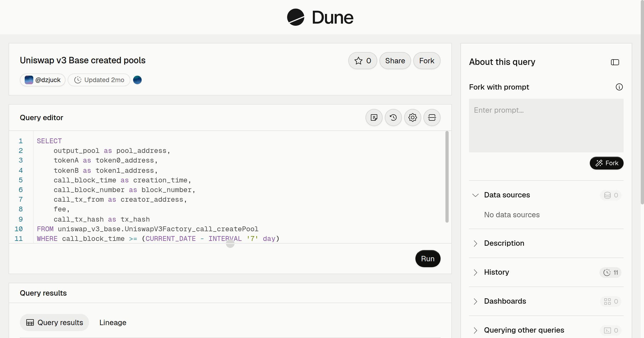Click the editor resize handle
The width and height of the screenshot is (644, 338).
tap(230, 244)
